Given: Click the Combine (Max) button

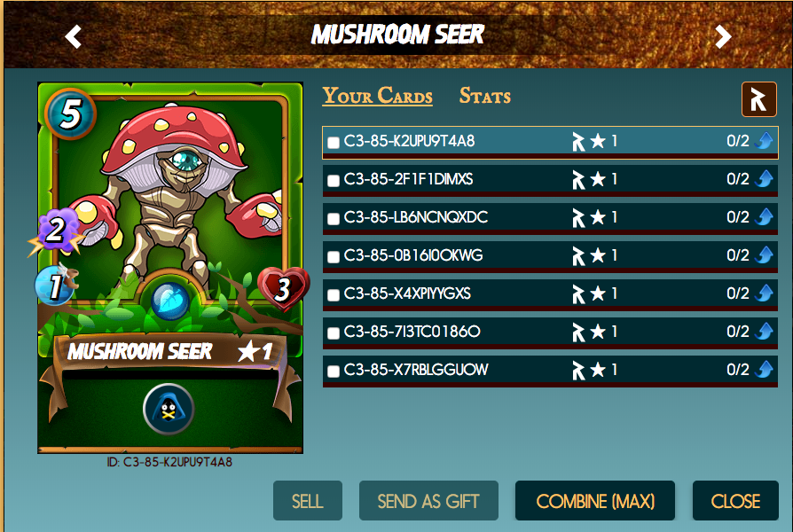Looking at the screenshot, I should [594, 501].
